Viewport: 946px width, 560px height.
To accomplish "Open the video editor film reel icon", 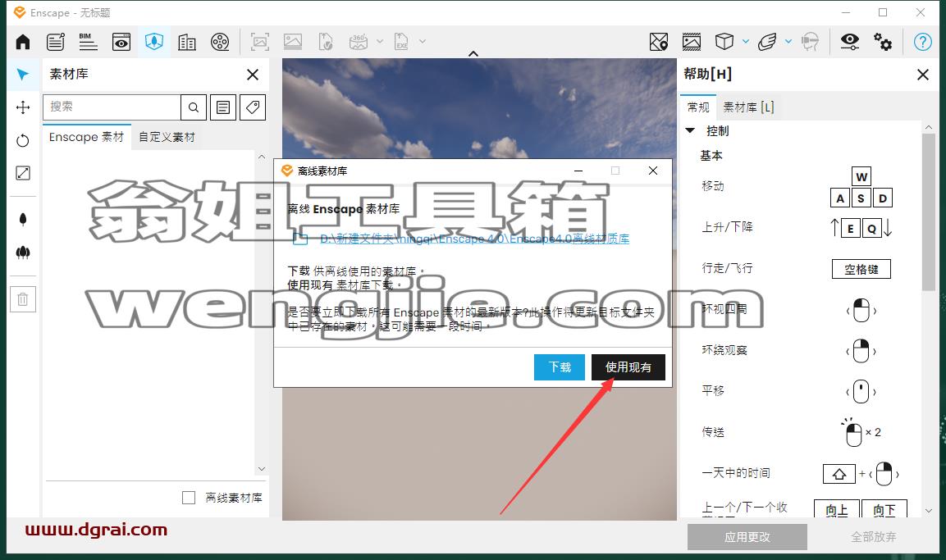I will (x=220, y=42).
